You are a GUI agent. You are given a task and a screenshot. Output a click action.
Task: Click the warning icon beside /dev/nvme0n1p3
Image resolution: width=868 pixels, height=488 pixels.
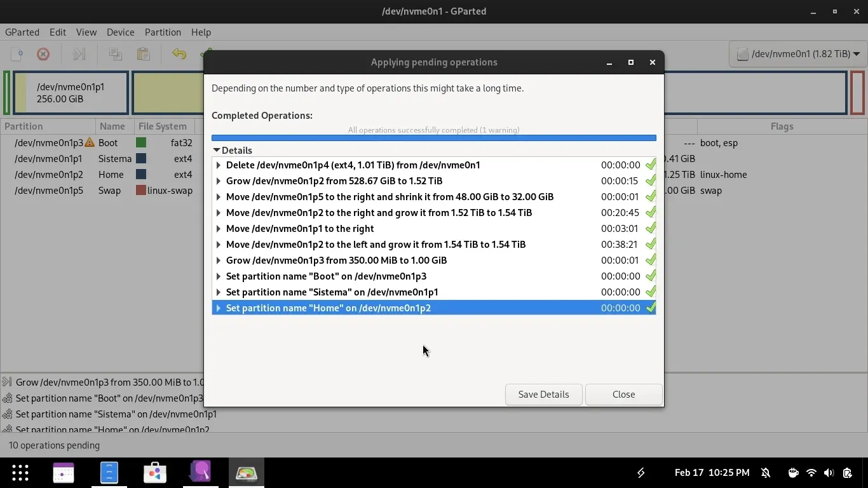click(90, 143)
